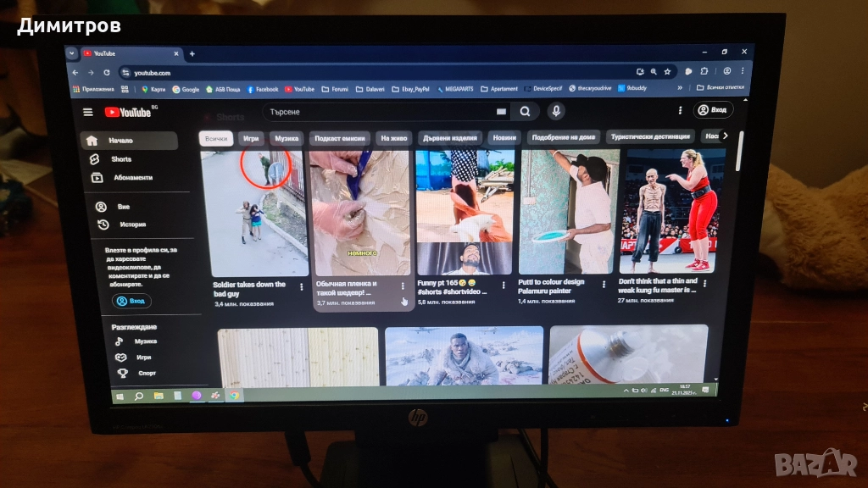Expand hidden bookmarks overflow chevron
868x488 pixels.
click(680, 88)
